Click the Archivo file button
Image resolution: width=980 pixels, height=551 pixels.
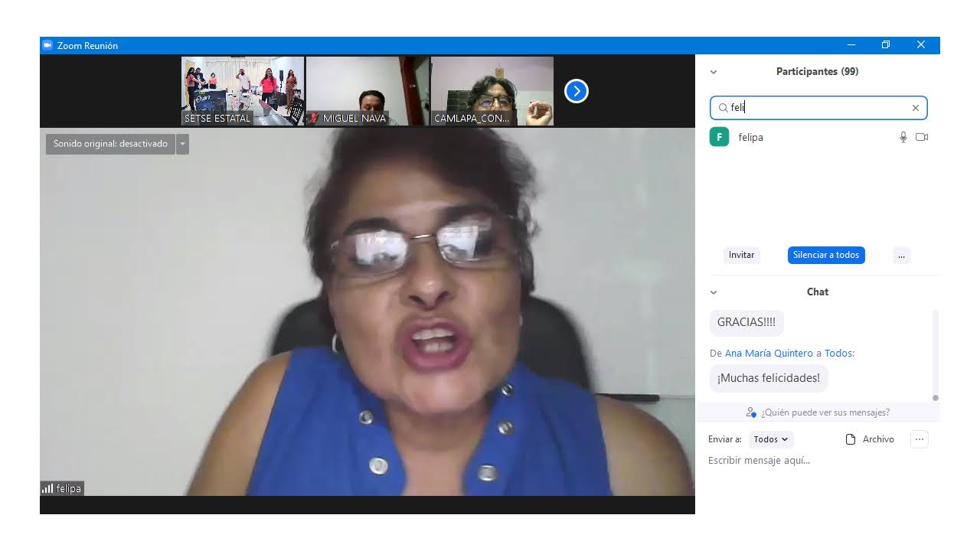[x=870, y=439]
